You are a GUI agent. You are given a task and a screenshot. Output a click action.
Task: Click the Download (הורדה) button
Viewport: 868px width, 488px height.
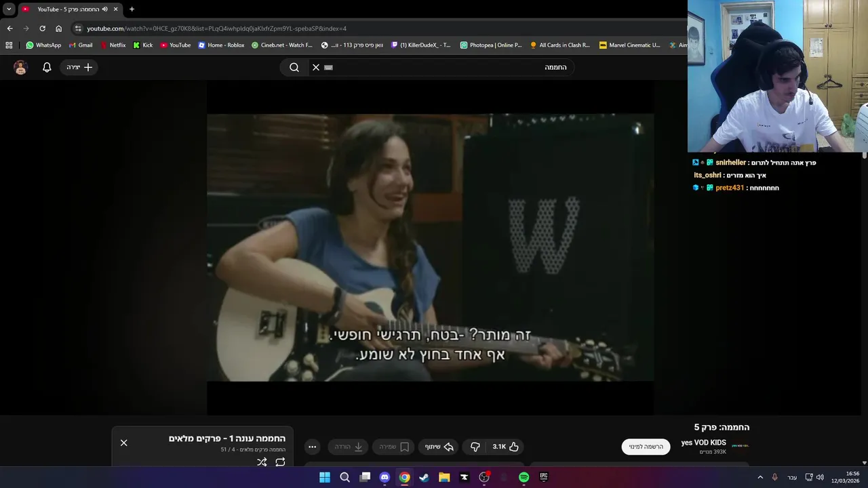click(x=348, y=447)
